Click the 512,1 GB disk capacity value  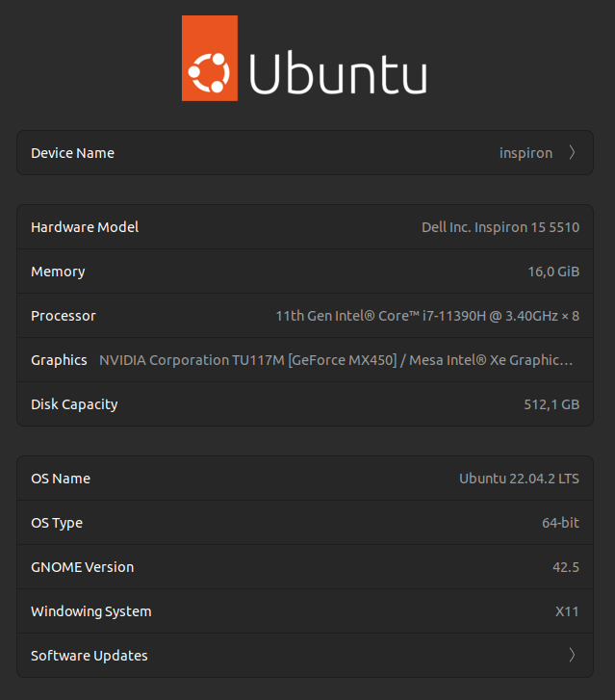(x=551, y=404)
